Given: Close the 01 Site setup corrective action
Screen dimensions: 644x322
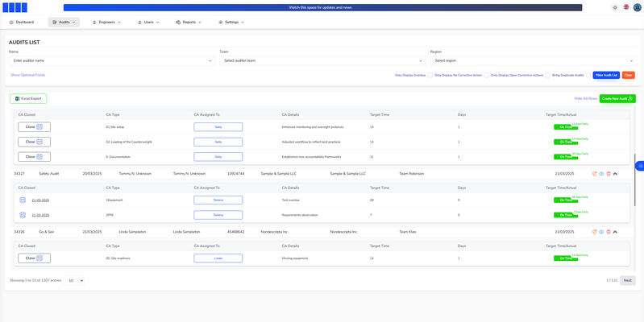Looking at the screenshot, I should tap(34, 126).
